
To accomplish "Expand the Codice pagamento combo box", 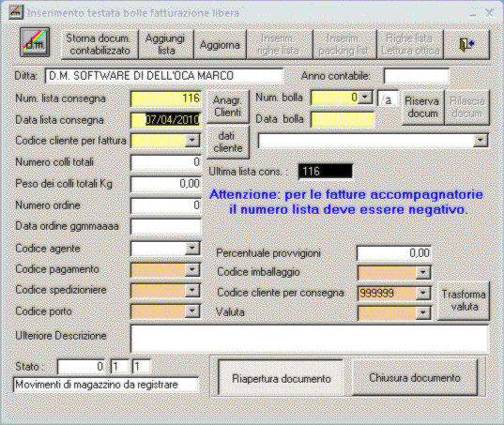I will [x=191, y=269].
